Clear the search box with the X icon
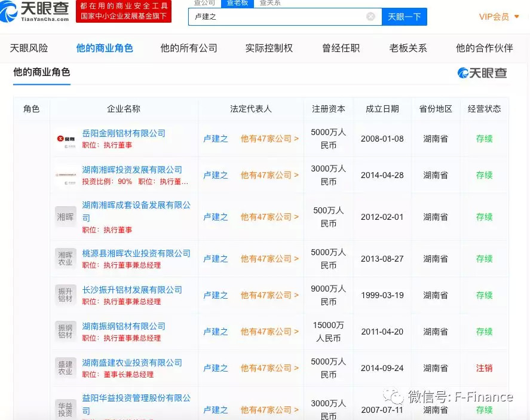 tap(370, 16)
